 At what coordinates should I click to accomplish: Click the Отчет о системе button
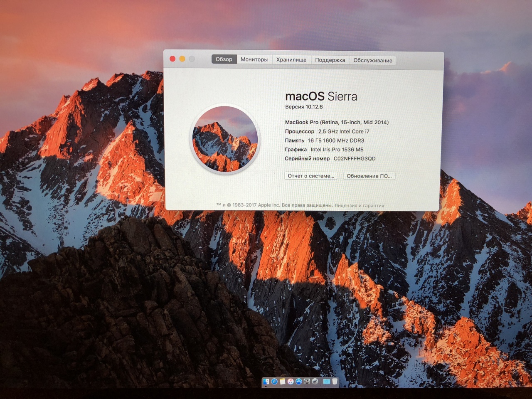click(x=311, y=176)
